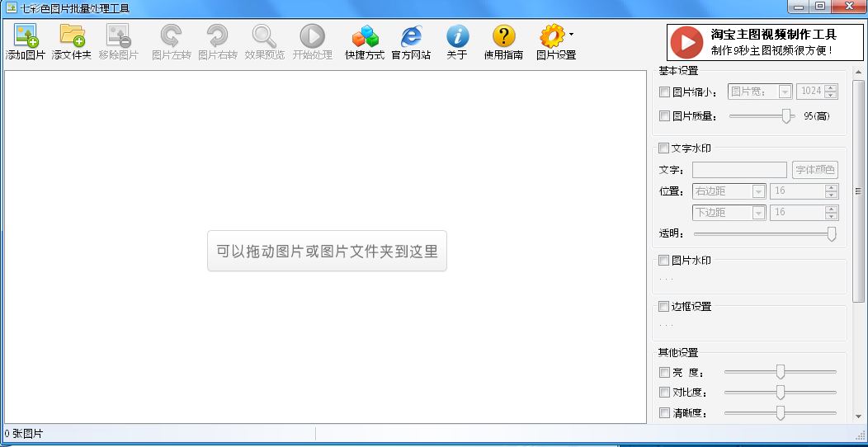Viewport: 868px width, 447px height.
Task: Click the scrollbar up arrow in settings panel
Action: (x=859, y=72)
